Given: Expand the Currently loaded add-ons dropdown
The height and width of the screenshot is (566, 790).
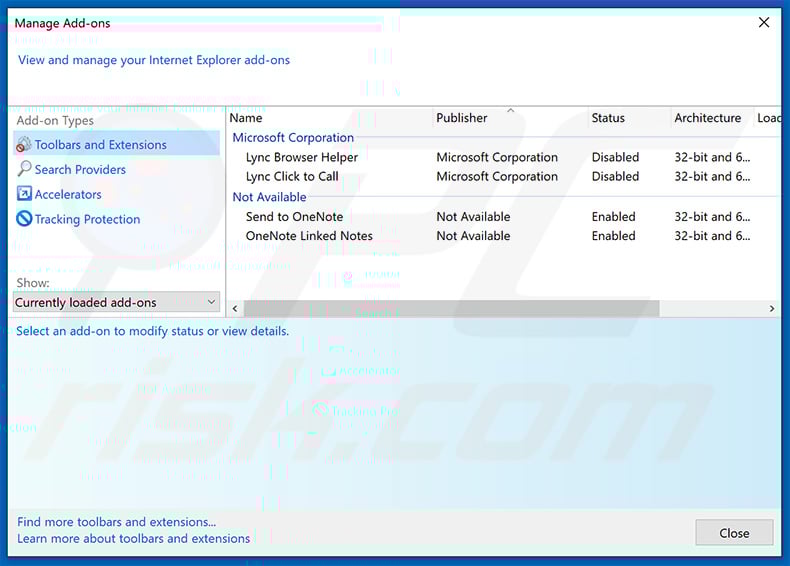Looking at the screenshot, I should tap(116, 302).
